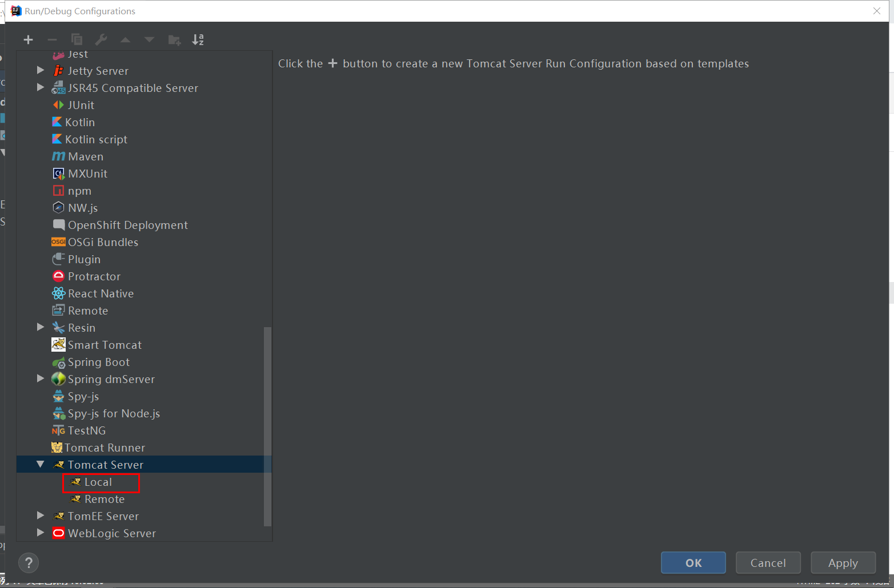The height and width of the screenshot is (588, 894).
Task: Click the JUnit icon
Action: point(58,105)
